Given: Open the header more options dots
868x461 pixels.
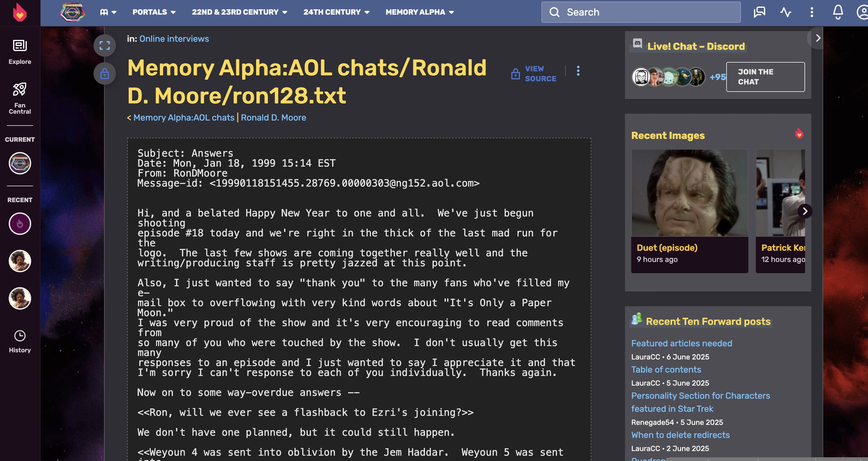Looking at the screenshot, I should click(x=812, y=12).
